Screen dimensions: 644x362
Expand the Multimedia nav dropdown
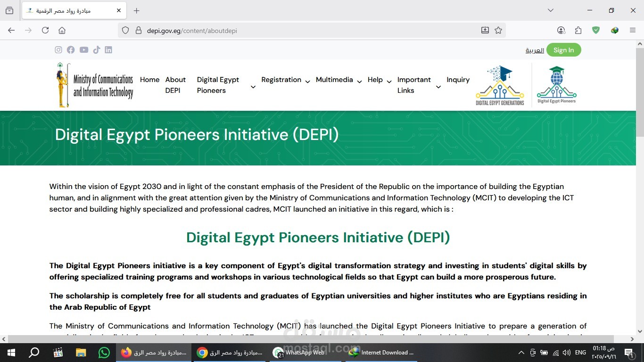point(359,82)
